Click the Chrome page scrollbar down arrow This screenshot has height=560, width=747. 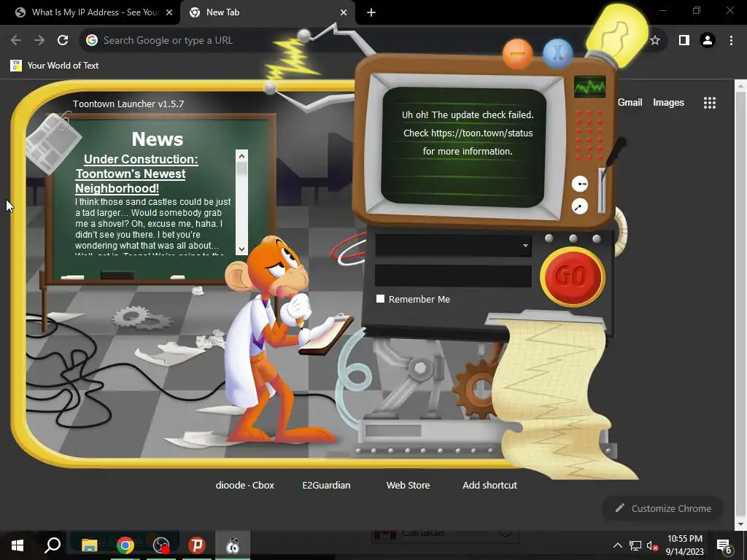740,524
